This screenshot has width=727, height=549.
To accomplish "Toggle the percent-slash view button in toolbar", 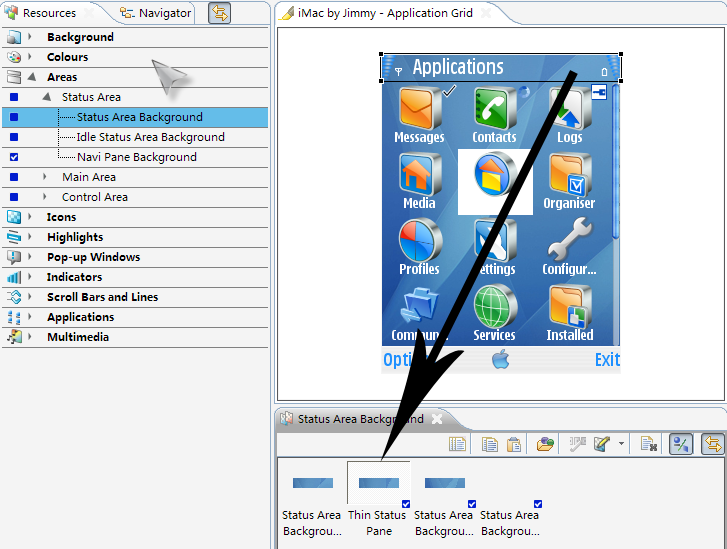I will point(681,444).
